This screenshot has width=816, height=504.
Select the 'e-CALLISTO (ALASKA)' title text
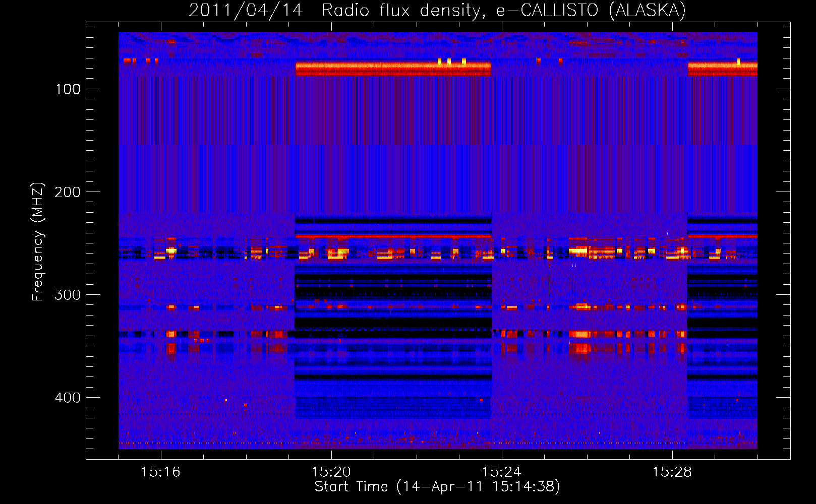(x=591, y=10)
